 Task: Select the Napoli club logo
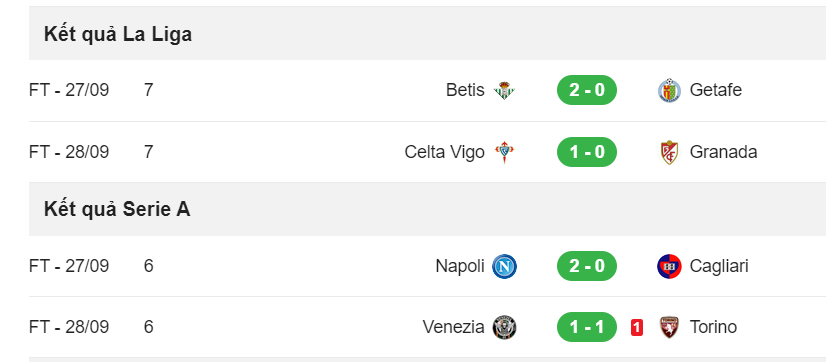pyautogui.click(x=504, y=266)
